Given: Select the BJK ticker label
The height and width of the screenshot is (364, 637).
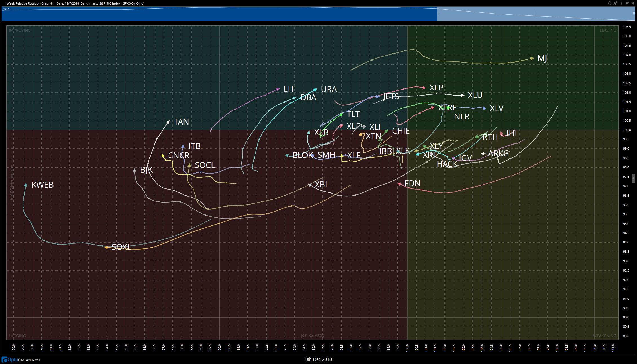Looking at the screenshot, I should pos(147,170).
